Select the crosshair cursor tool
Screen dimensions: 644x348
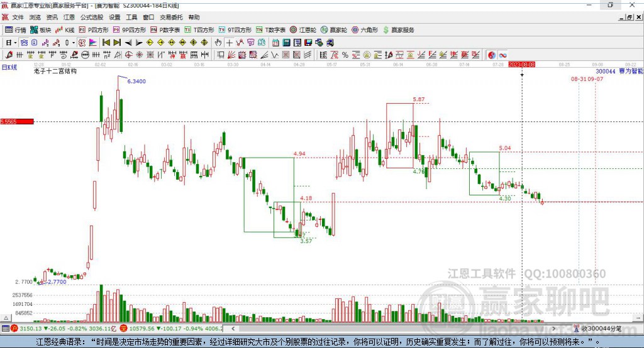coord(230,43)
